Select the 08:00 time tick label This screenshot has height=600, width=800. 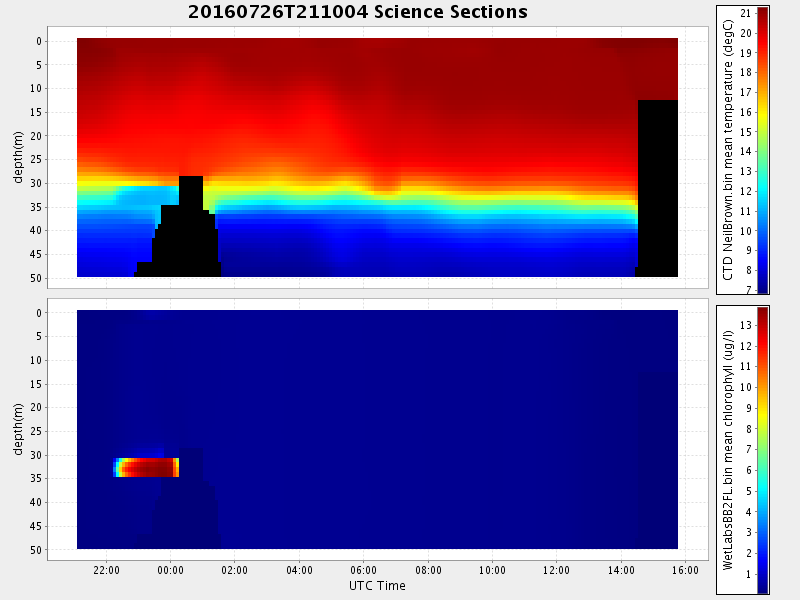click(x=428, y=570)
